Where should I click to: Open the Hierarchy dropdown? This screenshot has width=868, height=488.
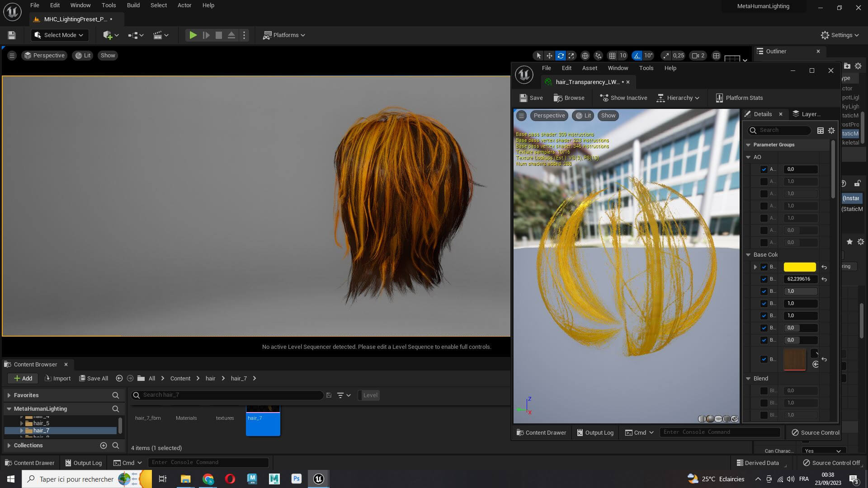[x=678, y=98]
